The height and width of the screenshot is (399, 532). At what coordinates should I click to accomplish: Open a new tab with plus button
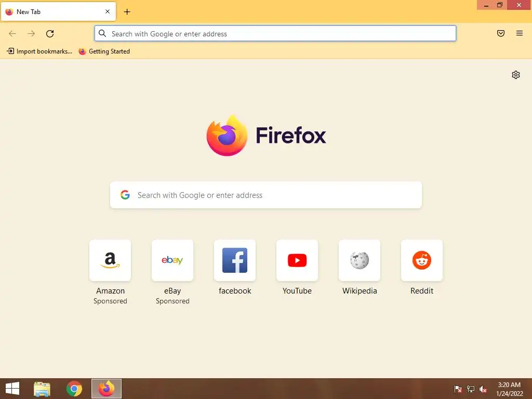[x=127, y=12]
